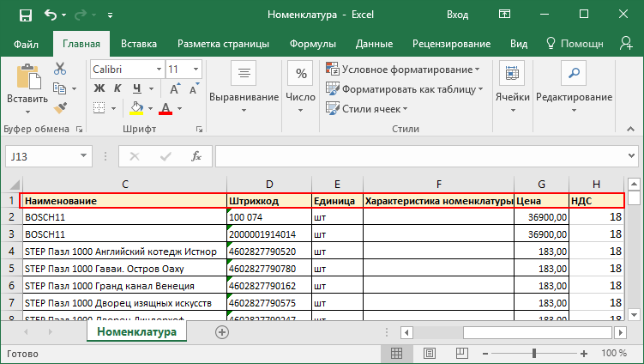Image resolution: width=644 pixels, height=364 pixels.
Task: Click into the formula bar field
Action: [x=420, y=156]
